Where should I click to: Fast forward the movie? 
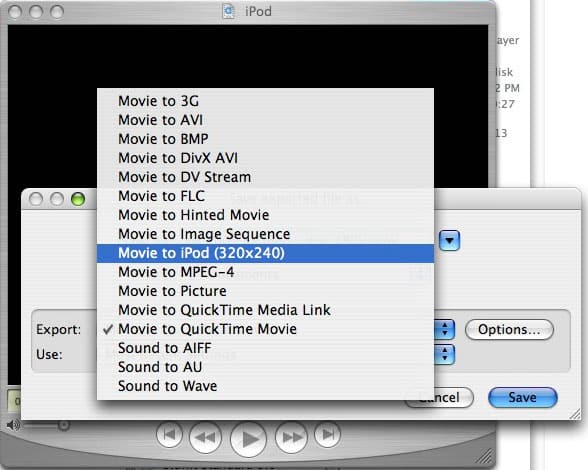click(291, 437)
